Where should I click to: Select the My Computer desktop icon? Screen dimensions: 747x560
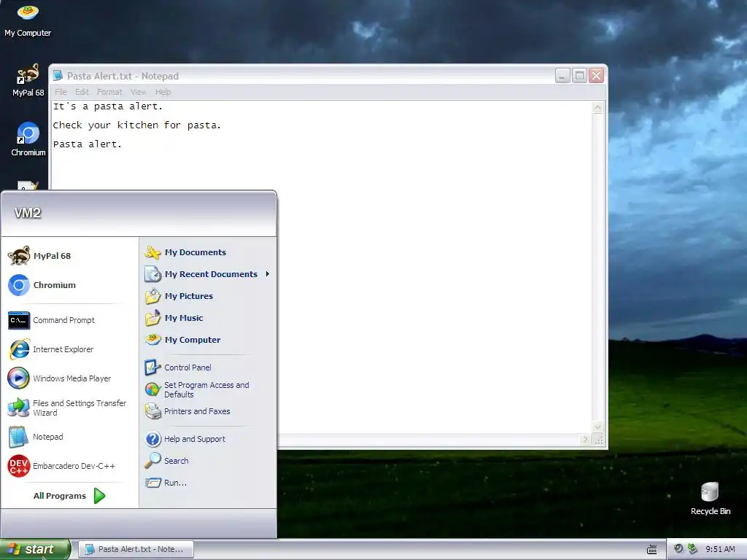click(28, 20)
